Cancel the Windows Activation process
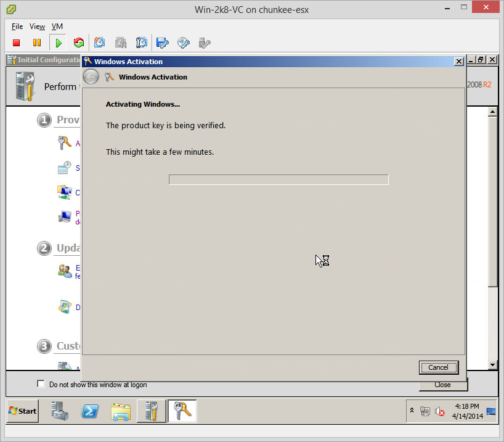504x442 pixels. (438, 367)
